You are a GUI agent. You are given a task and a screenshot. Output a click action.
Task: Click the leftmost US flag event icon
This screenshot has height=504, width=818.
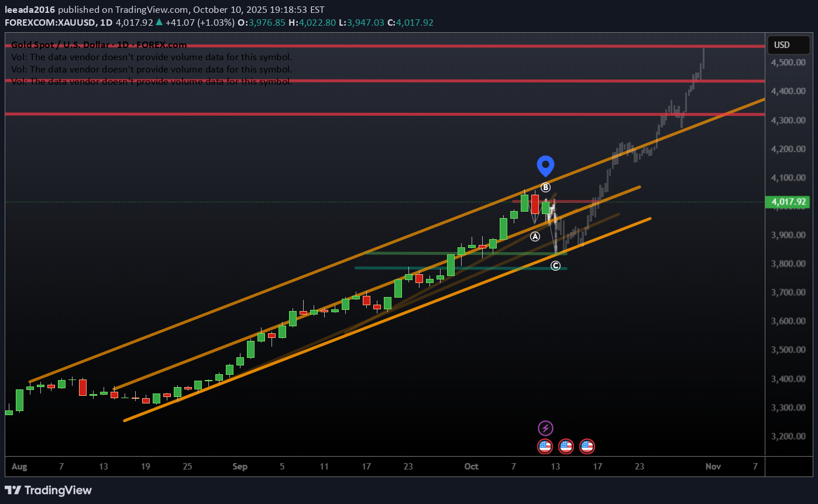tap(545, 447)
